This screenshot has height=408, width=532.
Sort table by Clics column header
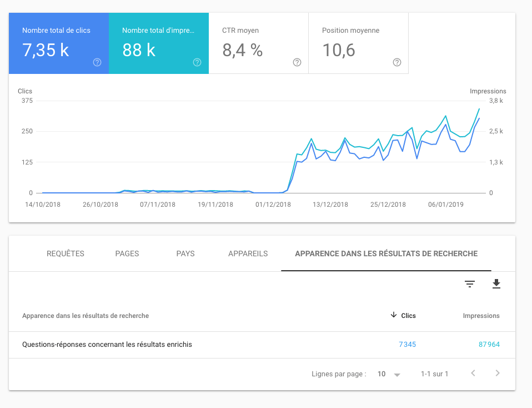[408, 316]
